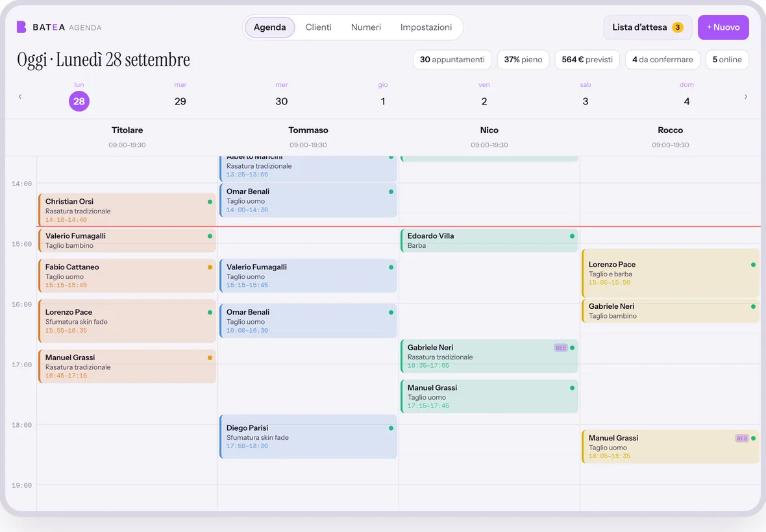766x532 pixels.
Task: Click orange status dot on Manuel Grassi Rasatura
Action: pos(210,357)
